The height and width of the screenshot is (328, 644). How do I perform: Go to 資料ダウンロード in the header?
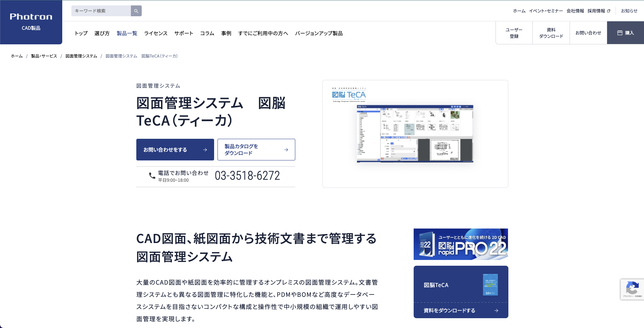click(x=551, y=33)
